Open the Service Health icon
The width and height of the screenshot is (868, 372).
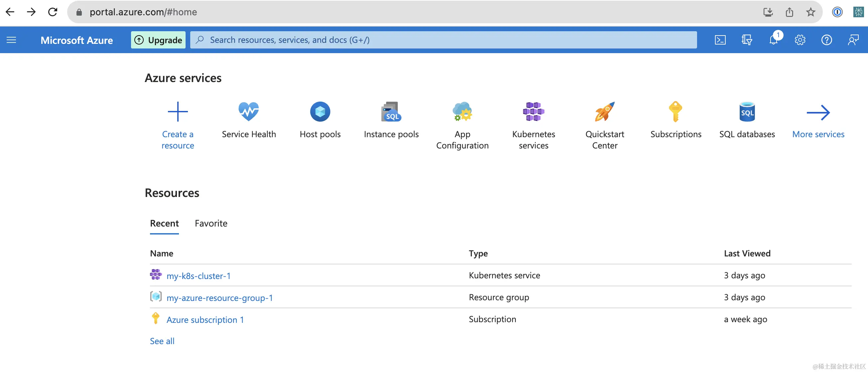click(x=249, y=112)
